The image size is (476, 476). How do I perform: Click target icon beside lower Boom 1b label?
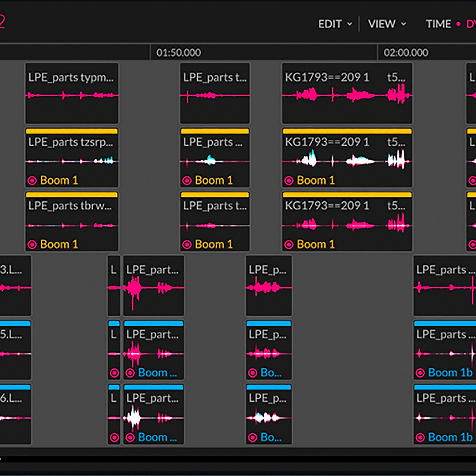click(x=420, y=438)
